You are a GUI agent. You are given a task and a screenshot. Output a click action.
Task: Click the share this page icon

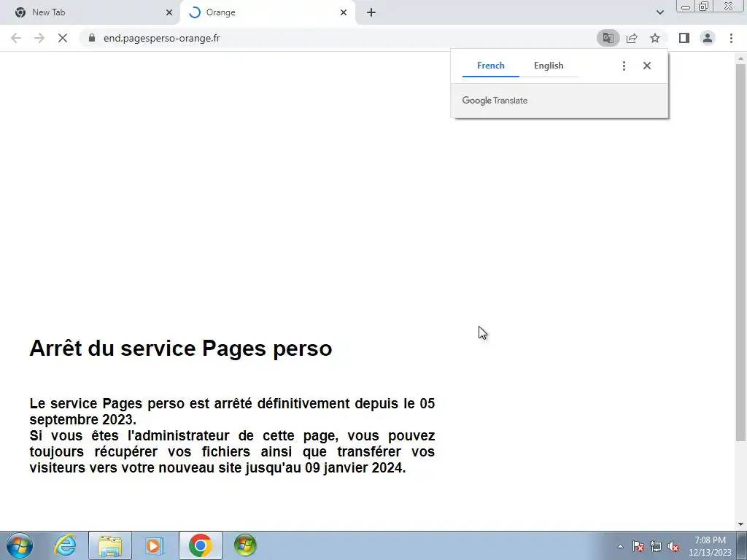click(632, 38)
